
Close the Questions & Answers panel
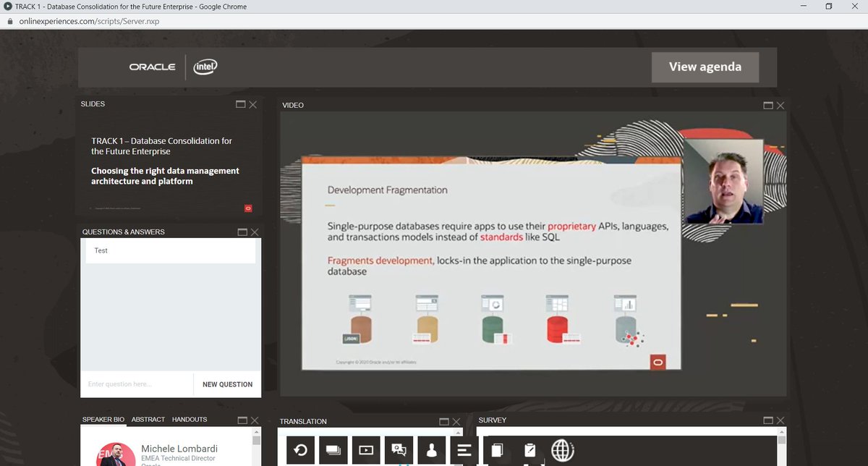(x=255, y=232)
